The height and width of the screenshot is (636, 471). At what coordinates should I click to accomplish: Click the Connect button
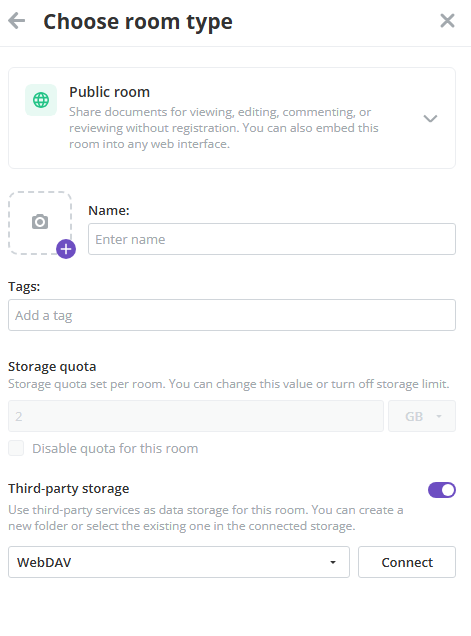pos(407,562)
